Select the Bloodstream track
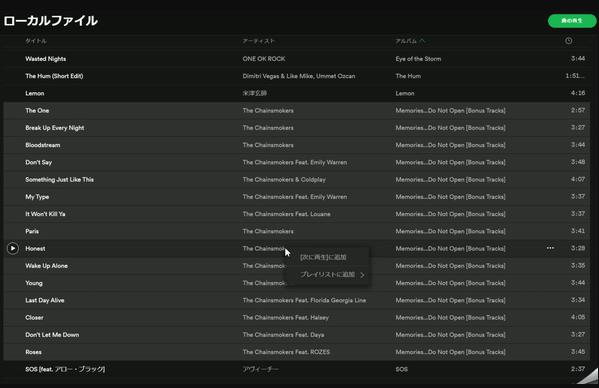 click(43, 145)
